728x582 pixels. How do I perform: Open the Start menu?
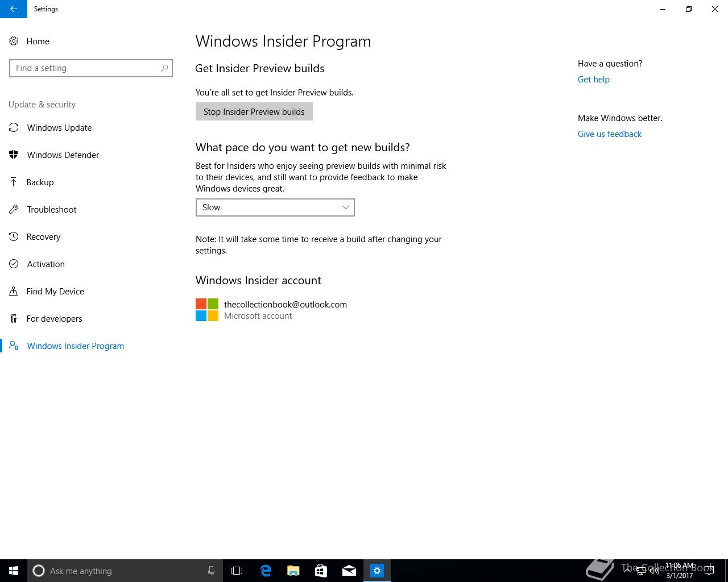point(14,571)
